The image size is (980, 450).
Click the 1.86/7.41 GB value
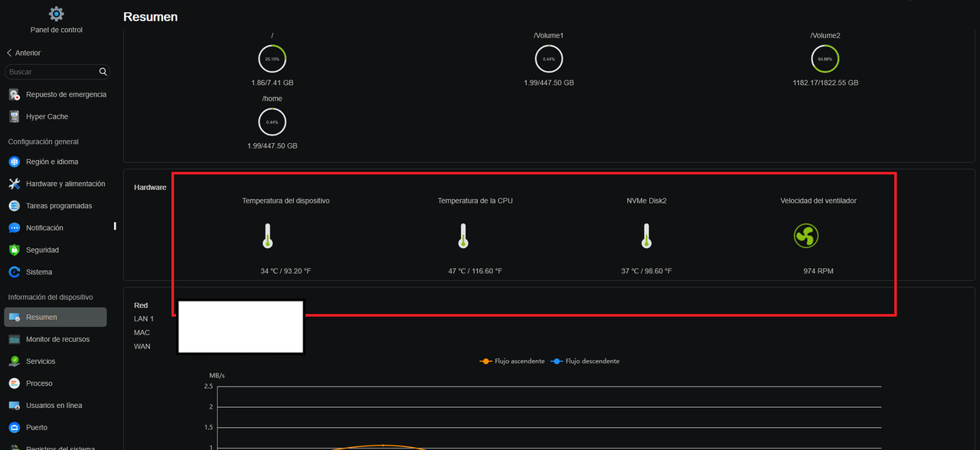pos(273,83)
